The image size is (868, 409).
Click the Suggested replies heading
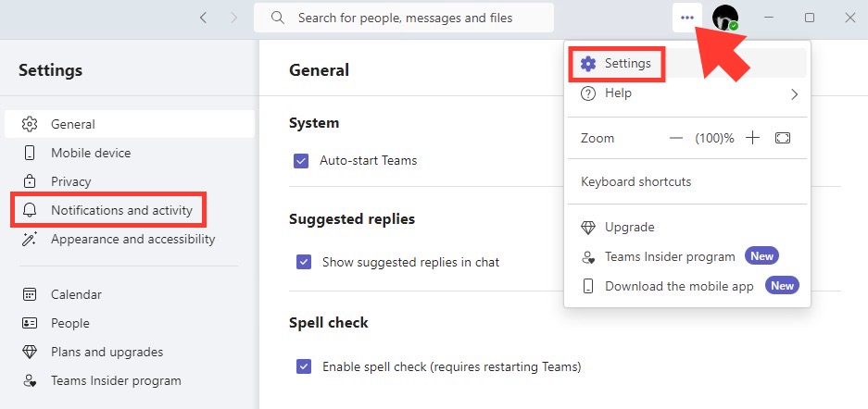pos(352,219)
